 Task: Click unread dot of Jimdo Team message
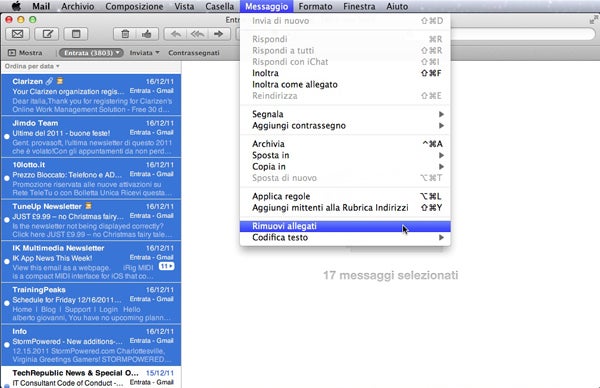click(x=7, y=137)
